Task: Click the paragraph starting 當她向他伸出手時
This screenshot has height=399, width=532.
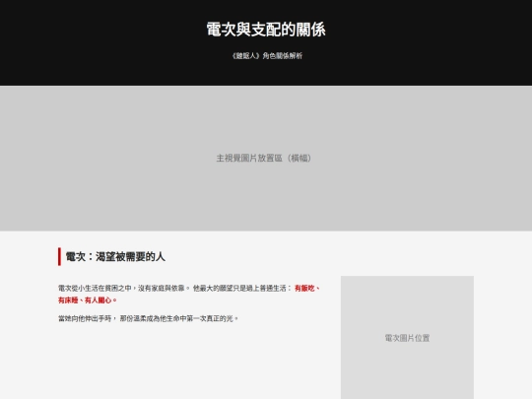Action: pos(148,318)
